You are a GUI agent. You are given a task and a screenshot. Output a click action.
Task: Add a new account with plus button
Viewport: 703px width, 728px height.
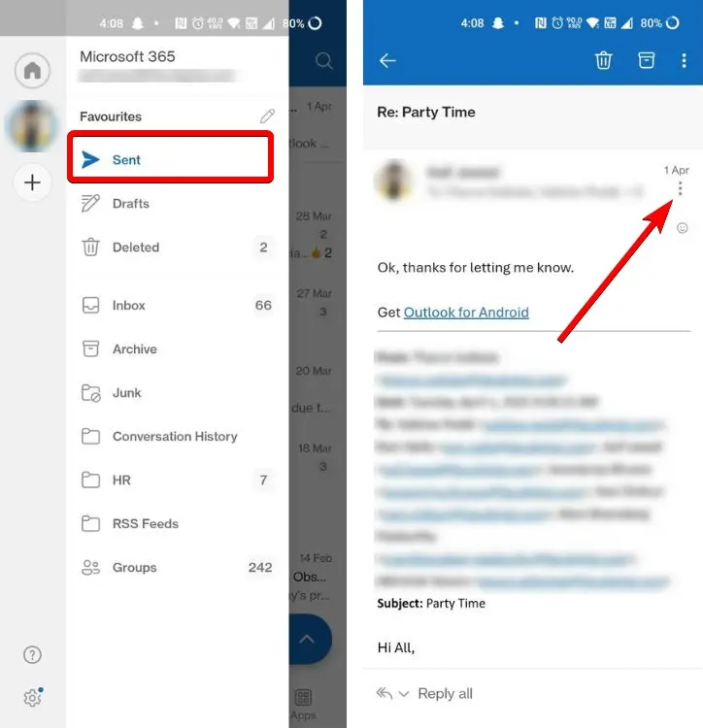click(32, 182)
